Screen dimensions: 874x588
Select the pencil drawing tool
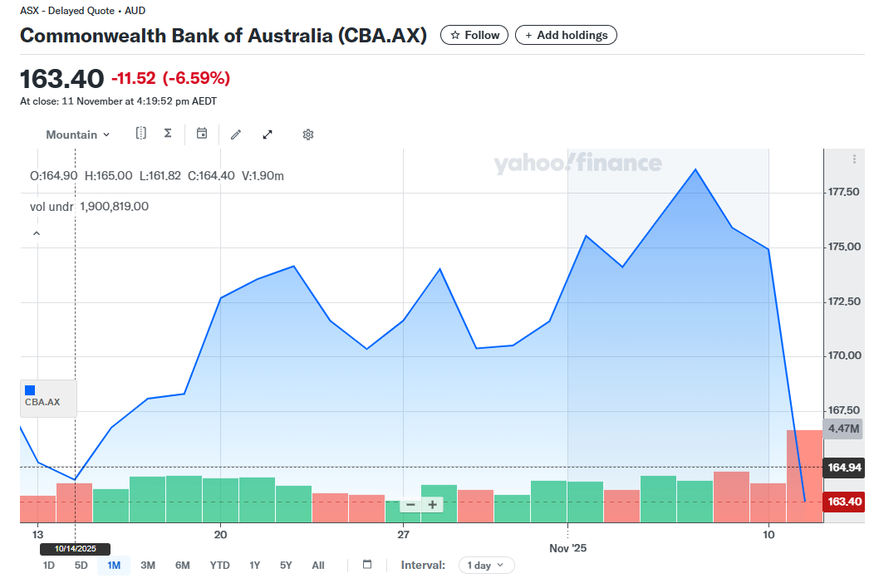tap(235, 134)
